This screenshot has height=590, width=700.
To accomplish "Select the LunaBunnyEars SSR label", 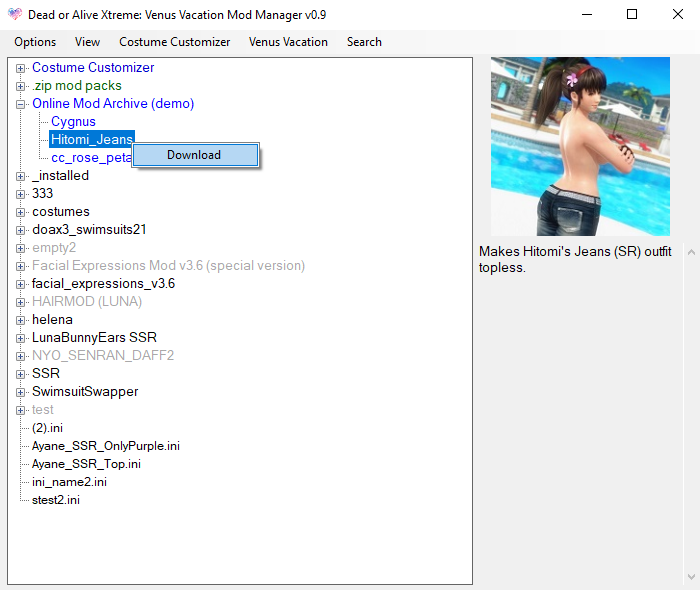I will [x=94, y=337].
